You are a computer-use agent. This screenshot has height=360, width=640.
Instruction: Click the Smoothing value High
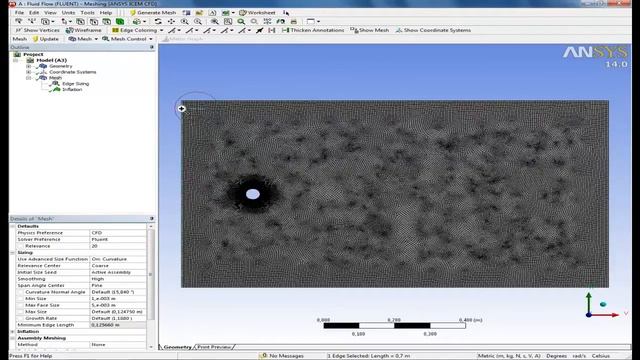(x=118, y=279)
